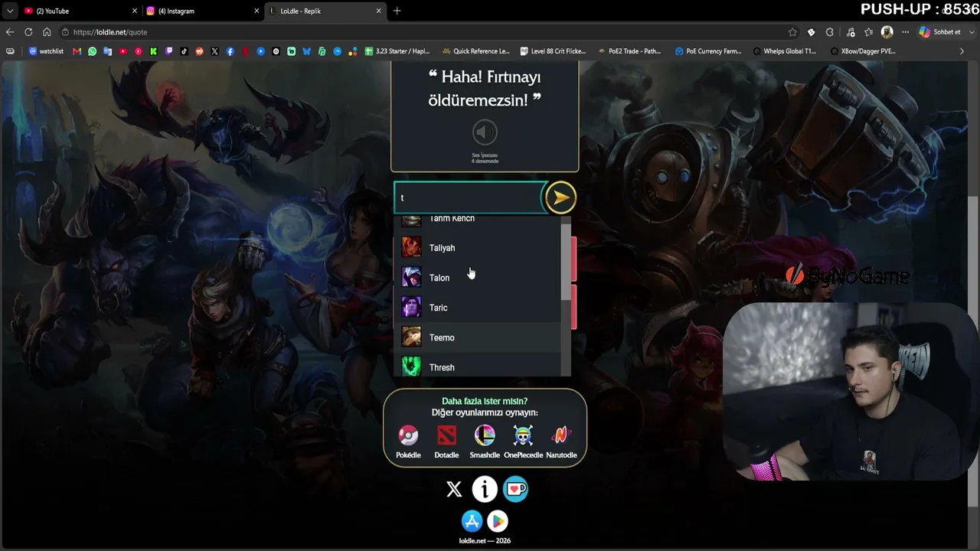Click the address bar URL
This screenshot has width=980, height=551.
[110, 32]
